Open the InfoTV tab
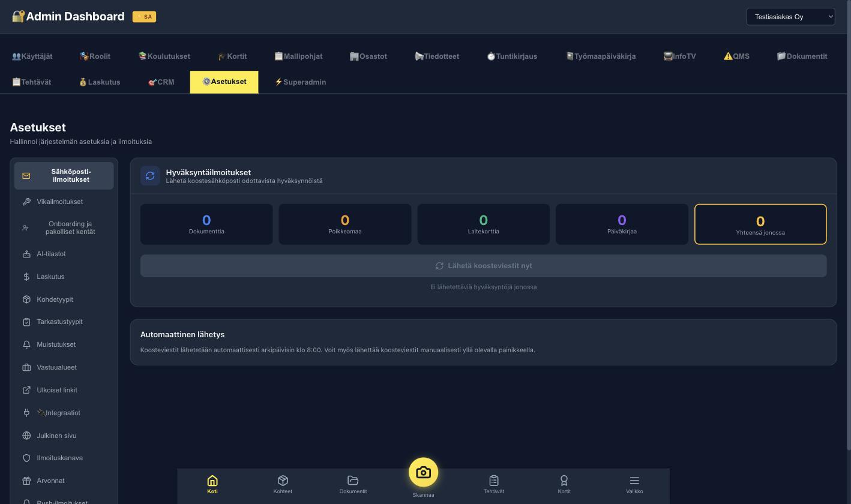This screenshot has height=504, width=851. point(680,56)
